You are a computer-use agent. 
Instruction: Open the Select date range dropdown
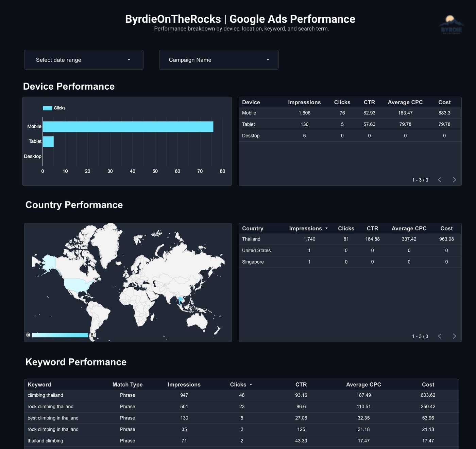[84, 60]
